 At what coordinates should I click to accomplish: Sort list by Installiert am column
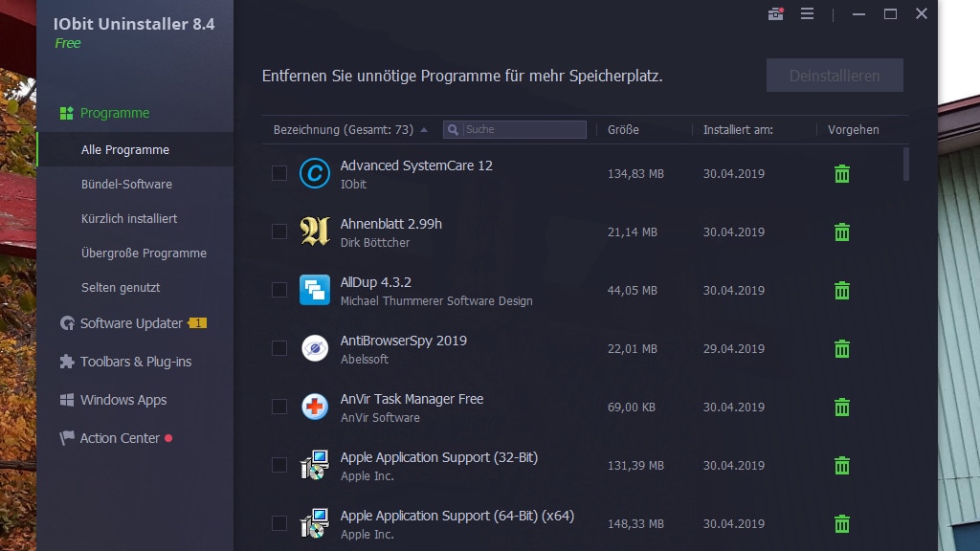tap(738, 129)
